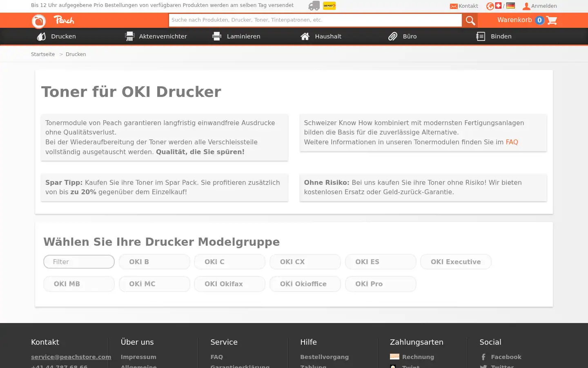Select the OKI B model group
This screenshot has height=368, width=588.
tap(154, 262)
